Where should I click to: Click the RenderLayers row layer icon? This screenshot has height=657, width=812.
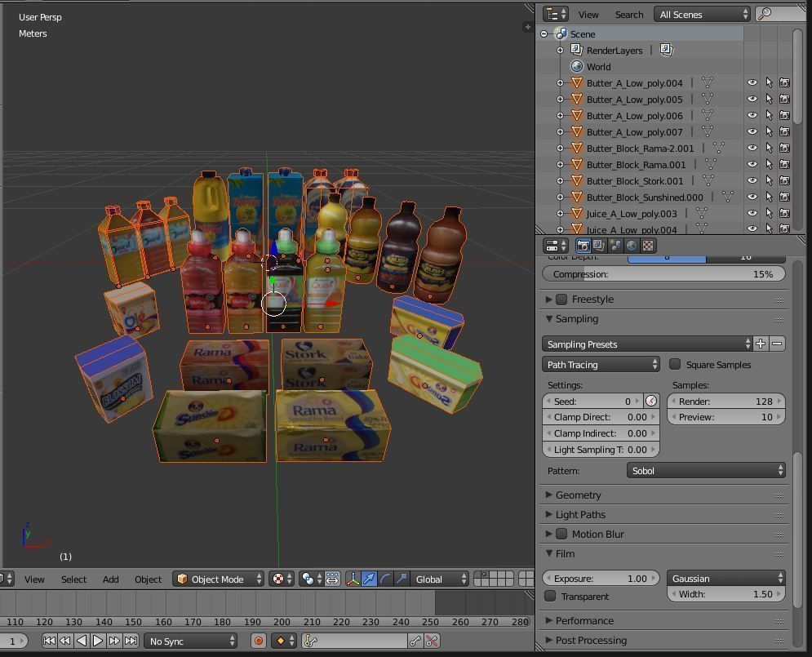(667, 50)
